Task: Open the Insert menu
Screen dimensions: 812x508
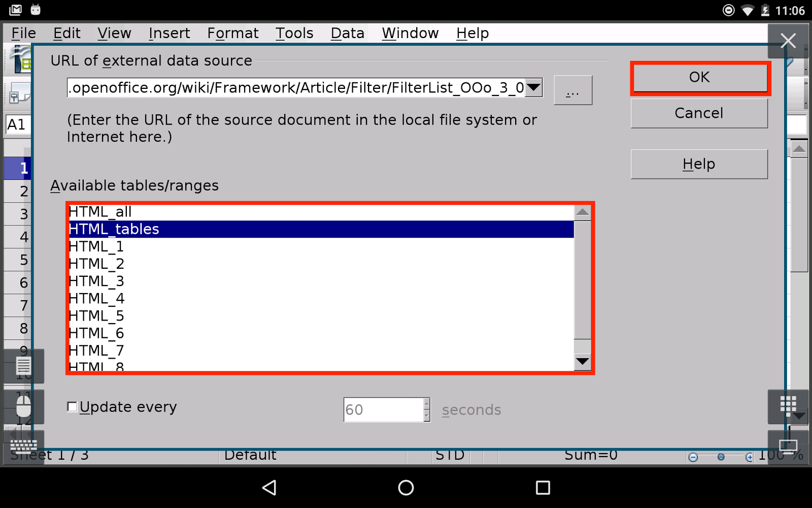Action: click(x=169, y=33)
